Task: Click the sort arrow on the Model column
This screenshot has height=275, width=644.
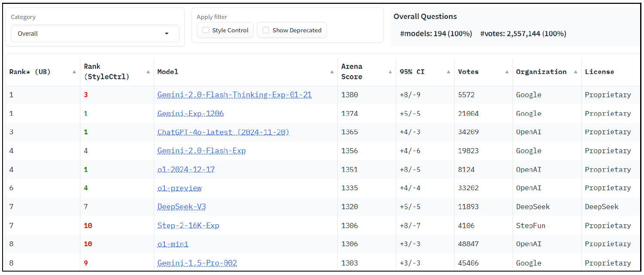Action: [332, 71]
